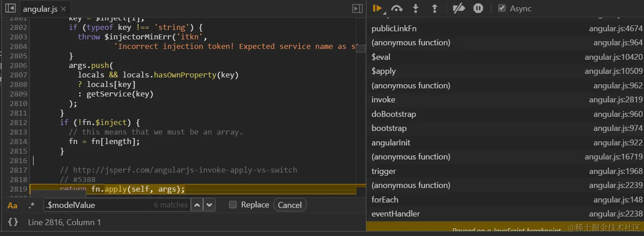The image size is (644, 236).
Task: Open angular.js:2819 source link
Action: point(615,100)
